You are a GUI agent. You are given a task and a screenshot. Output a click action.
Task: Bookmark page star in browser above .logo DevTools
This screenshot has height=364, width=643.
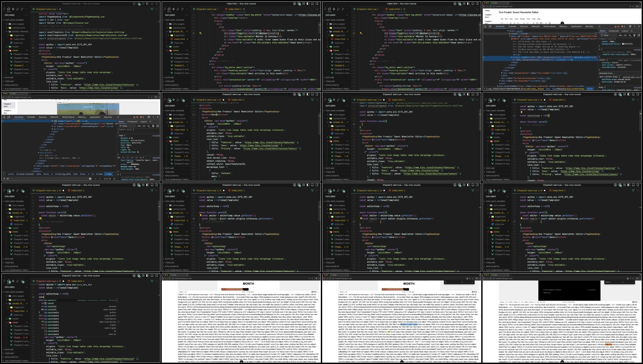(152, 97)
